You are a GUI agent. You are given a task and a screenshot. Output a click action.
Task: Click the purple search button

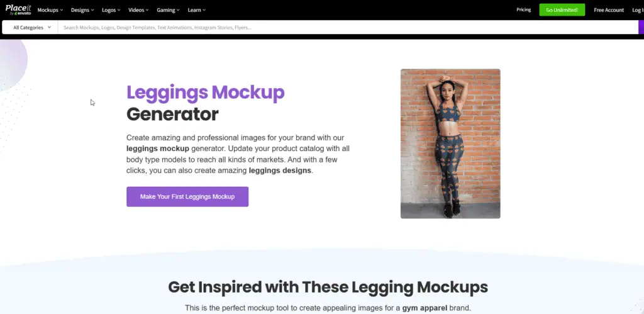click(x=641, y=28)
